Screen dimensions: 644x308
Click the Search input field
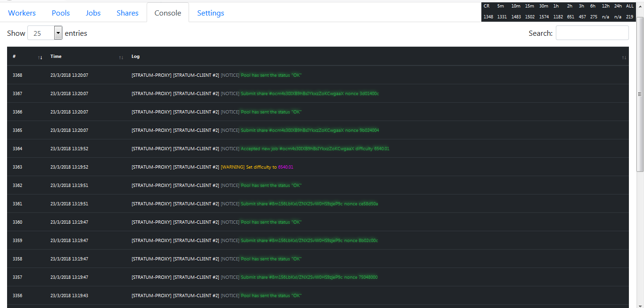tap(592, 32)
